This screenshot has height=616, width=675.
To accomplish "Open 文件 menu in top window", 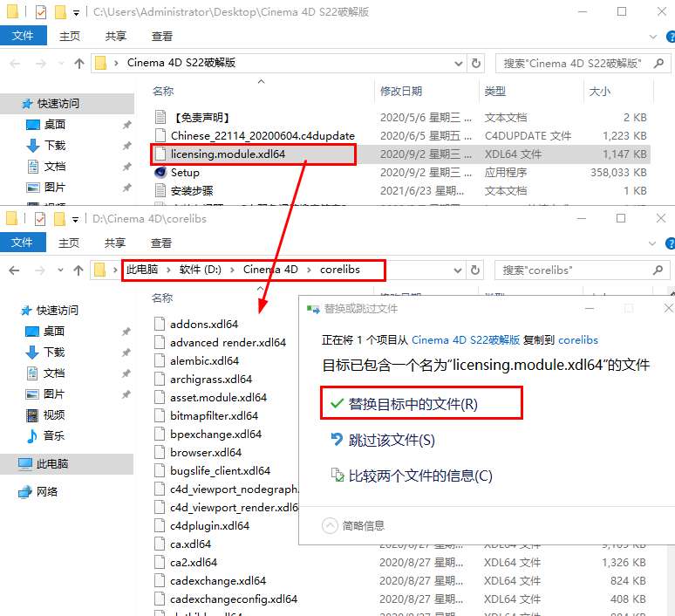I will pos(24,36).
